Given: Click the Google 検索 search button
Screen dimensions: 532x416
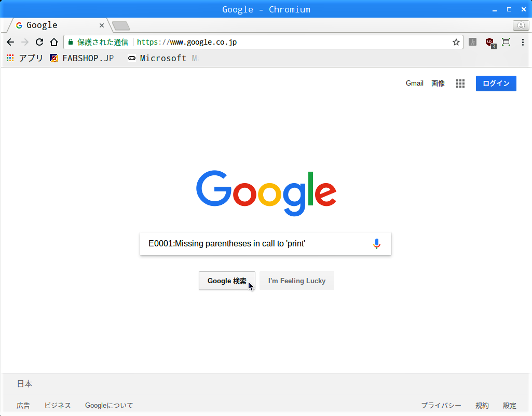Looking at the screenshot, I should click(x=227, y=281).
